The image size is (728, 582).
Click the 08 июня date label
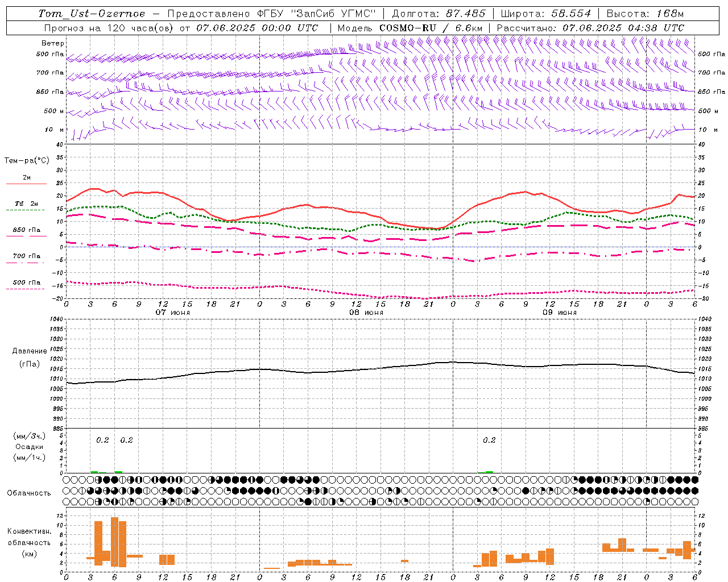click(x=366, y=313)
